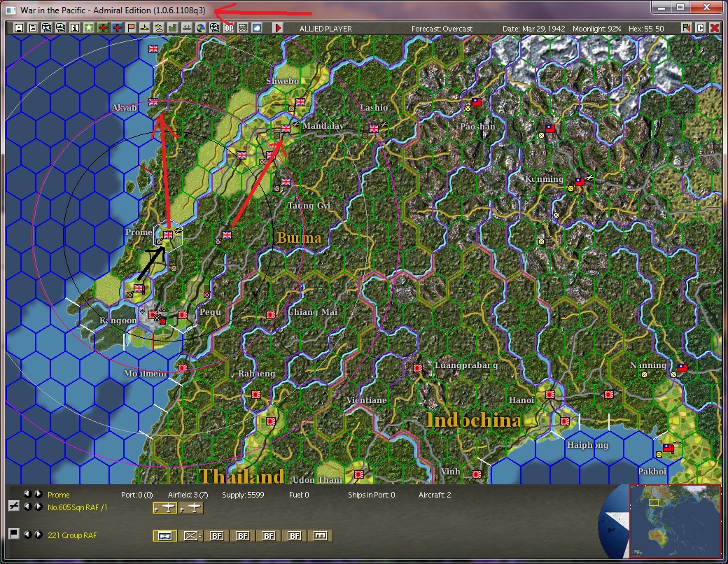Click the 'Date: Mar 29, 1942' text
Viewport: 728px width, 564px height.
534,29
